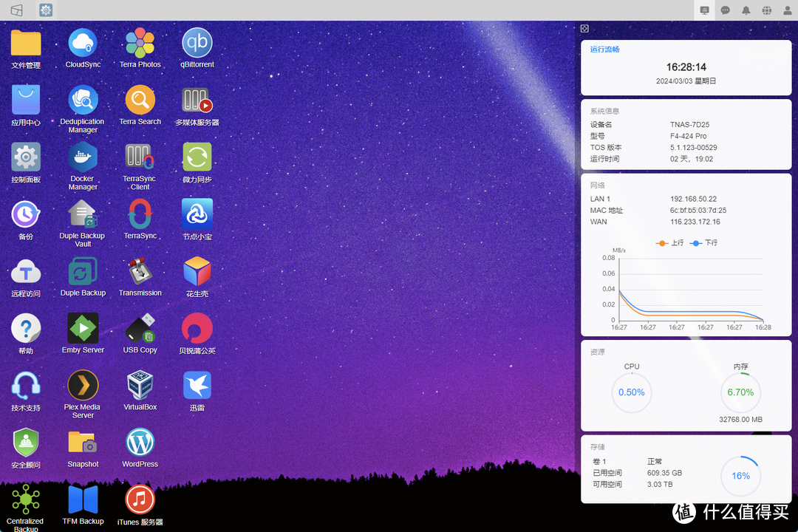The width and height of the screenshot is (798, 532).
Task: Open the globe language menu
Action: [767, 10]
